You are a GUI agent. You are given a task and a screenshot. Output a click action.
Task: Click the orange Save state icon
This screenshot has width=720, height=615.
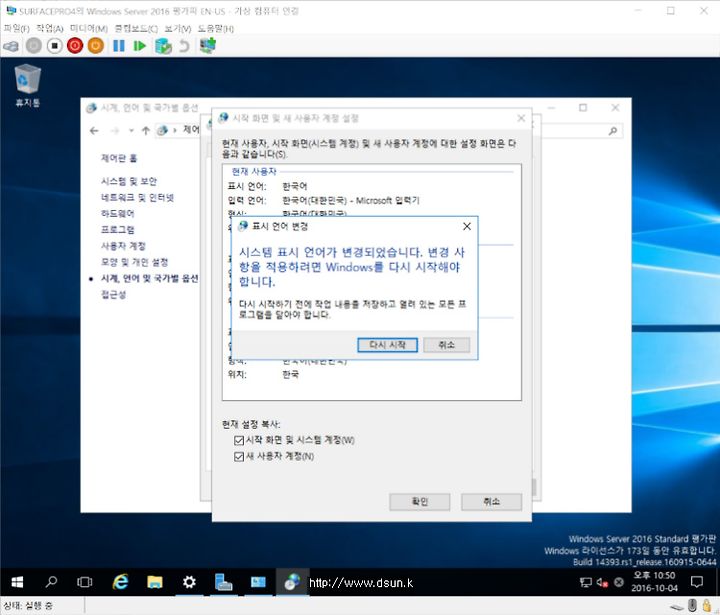click(x=96, y=46)
